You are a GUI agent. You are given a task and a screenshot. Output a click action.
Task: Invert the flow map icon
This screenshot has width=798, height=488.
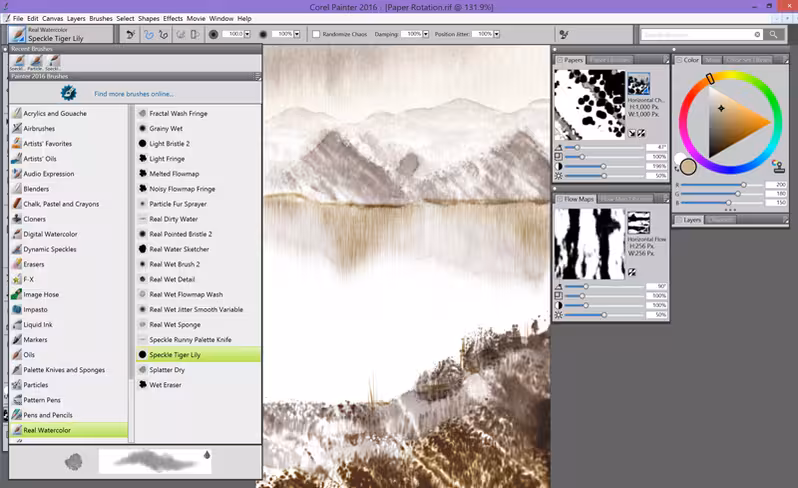coord(632,272)
